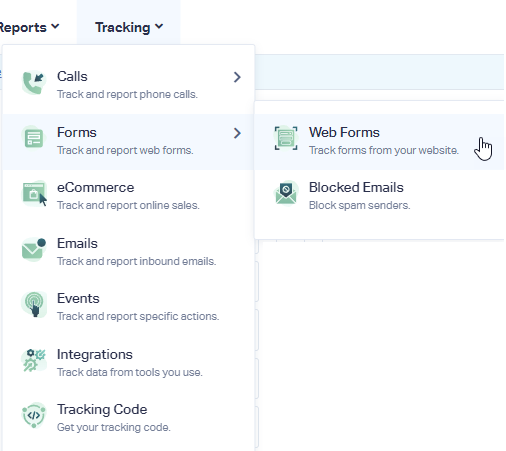The image size is (506, 451).
Task: Click the Events touch icon
Action: (34, 304)
